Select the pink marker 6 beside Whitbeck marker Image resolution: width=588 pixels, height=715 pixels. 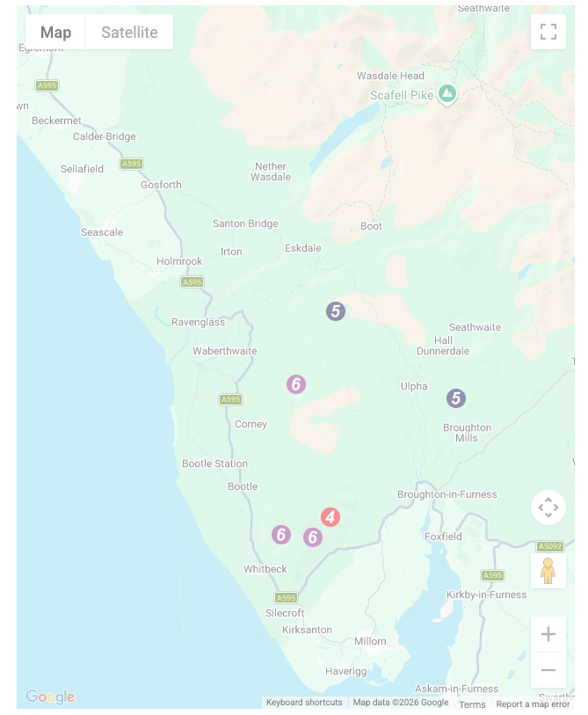313,537
